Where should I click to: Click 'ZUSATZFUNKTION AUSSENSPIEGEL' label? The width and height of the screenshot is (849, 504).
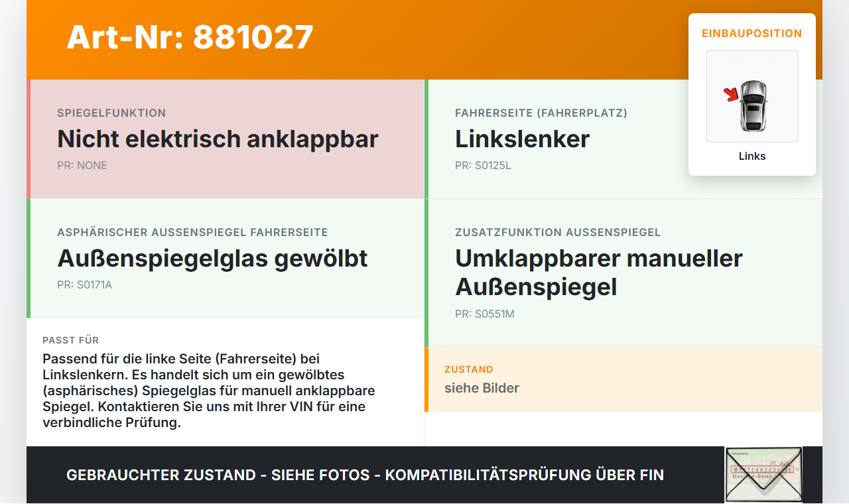(558, 233)
